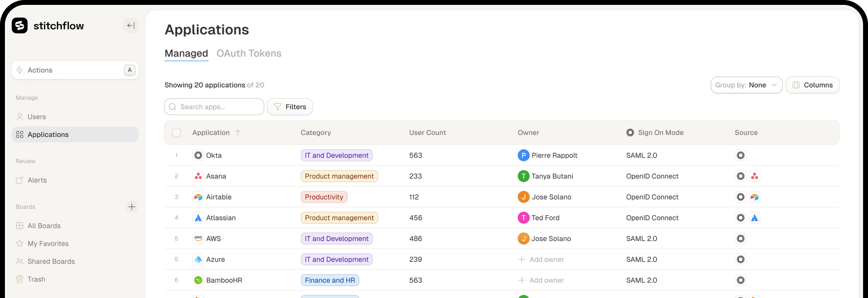Switch to the Managed tab
The height and width of the screenshot is (298, 868).
coord(186,53)
